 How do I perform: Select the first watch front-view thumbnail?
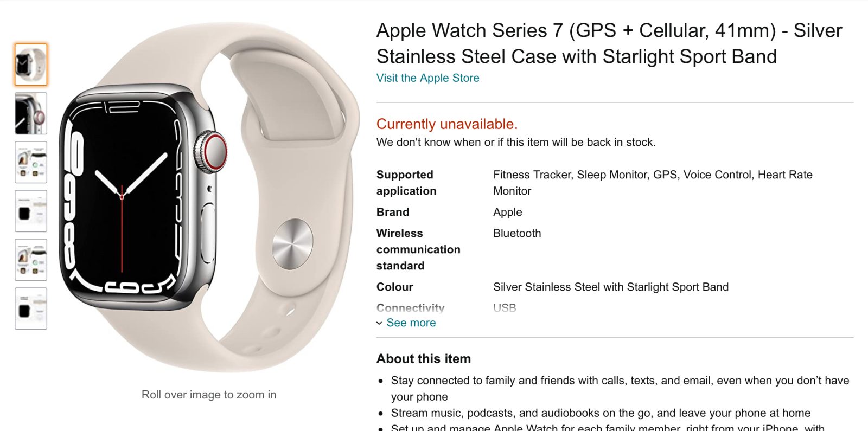(x=31, y=65)
